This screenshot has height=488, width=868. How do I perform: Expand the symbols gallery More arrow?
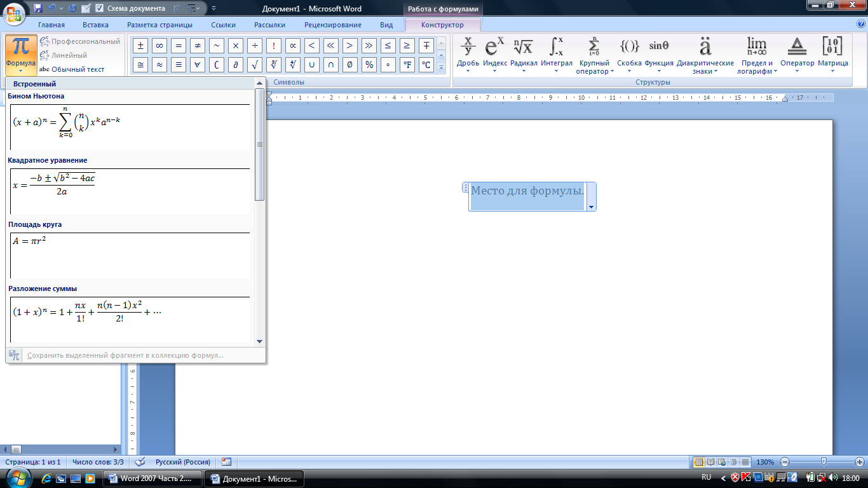[441, 67]
